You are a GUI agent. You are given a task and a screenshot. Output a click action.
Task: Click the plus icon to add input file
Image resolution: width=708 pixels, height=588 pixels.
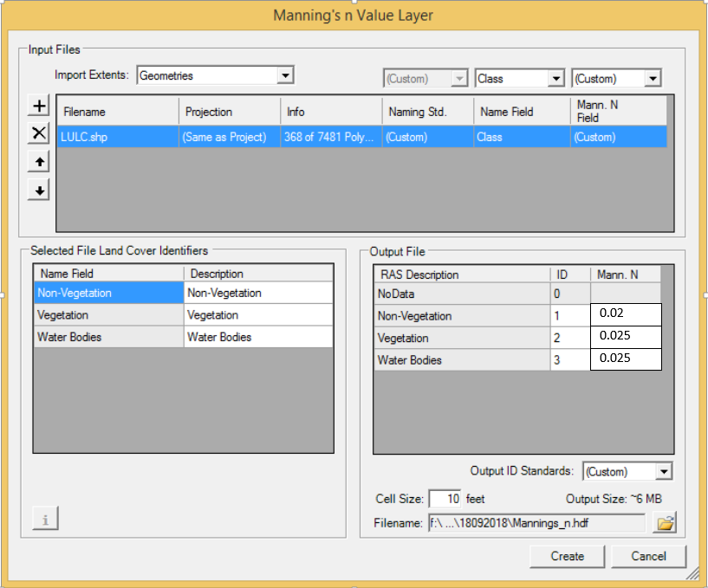pos(38,107)
